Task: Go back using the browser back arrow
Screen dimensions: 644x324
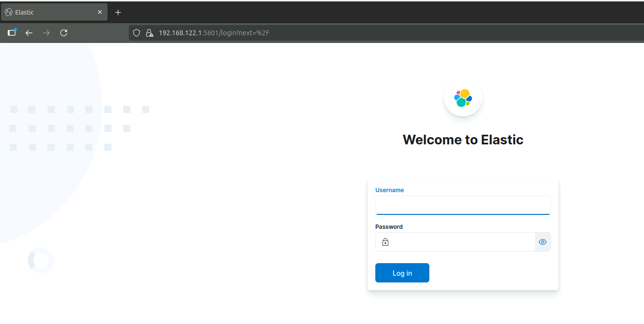Action: (29, 33)
